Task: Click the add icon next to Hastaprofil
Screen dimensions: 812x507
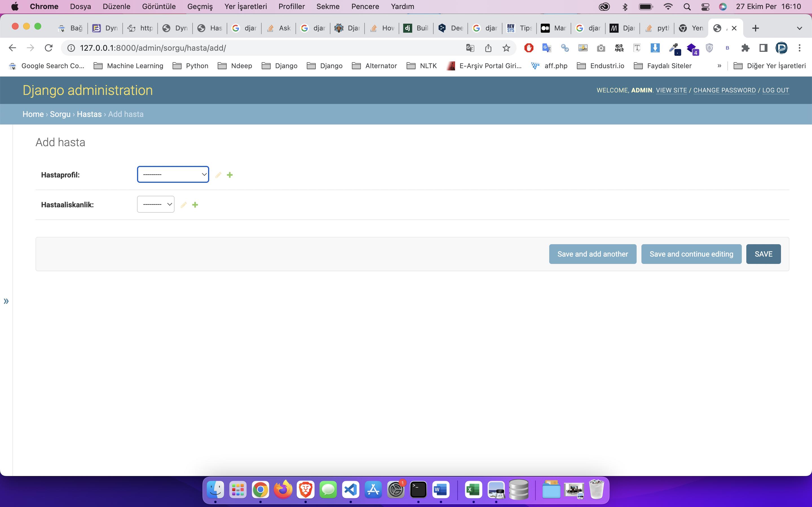Action: [230, 175]
